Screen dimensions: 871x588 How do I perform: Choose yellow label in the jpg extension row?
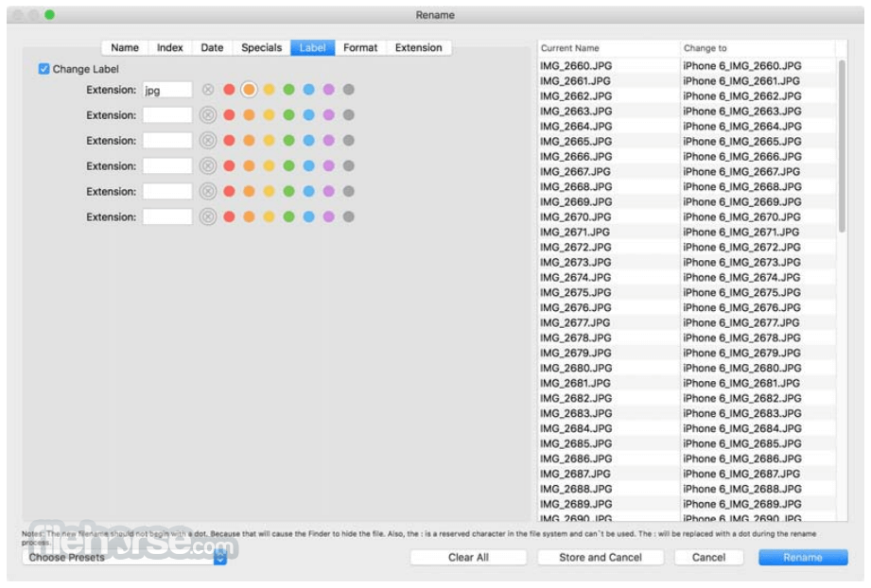(x=269, y=90)
